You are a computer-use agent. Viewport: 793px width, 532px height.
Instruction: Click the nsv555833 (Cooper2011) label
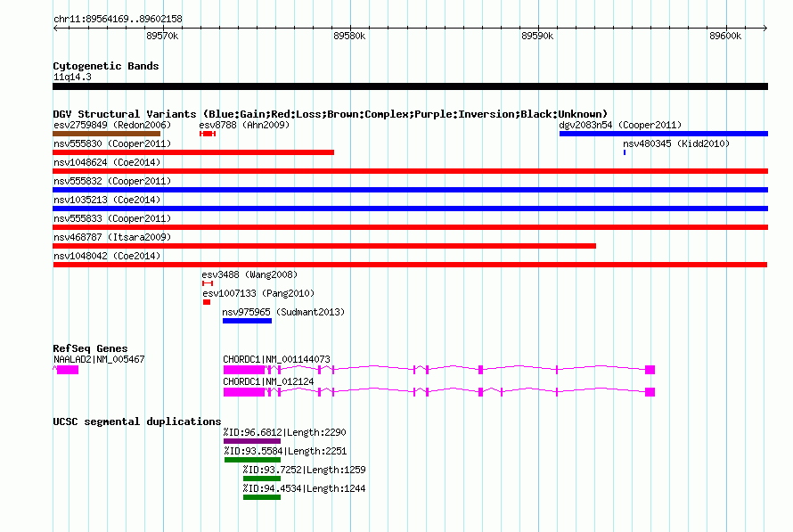[x=112, y=218]
